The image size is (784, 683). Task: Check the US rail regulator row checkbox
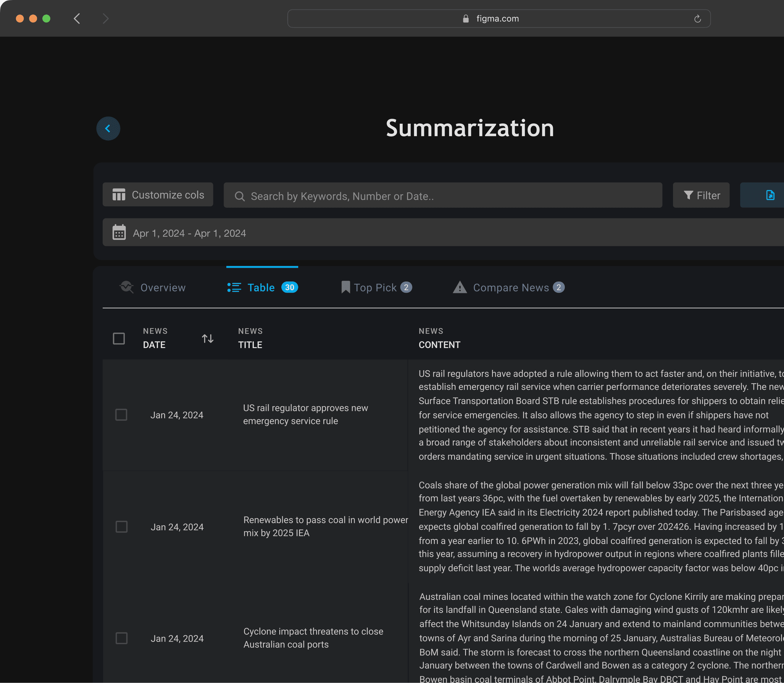121,415
